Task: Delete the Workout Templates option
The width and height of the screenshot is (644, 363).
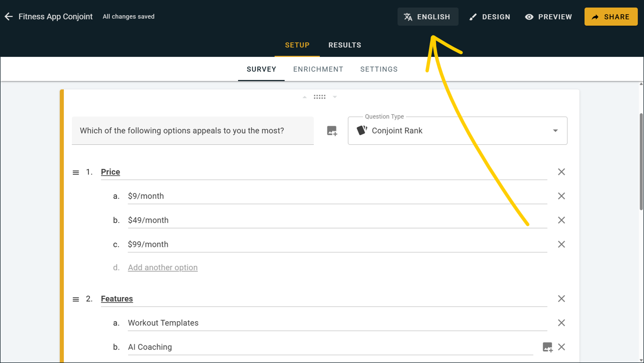Action: point(561,323)
